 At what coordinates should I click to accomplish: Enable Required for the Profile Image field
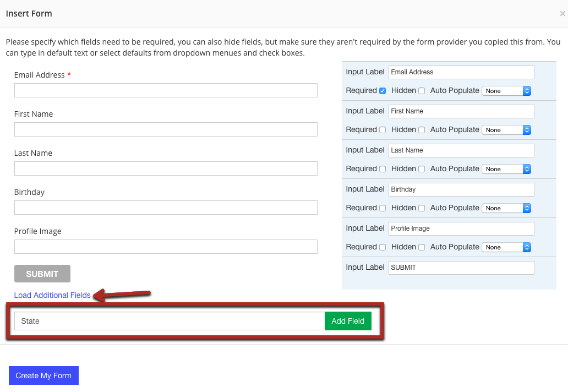tap(383, 247)
